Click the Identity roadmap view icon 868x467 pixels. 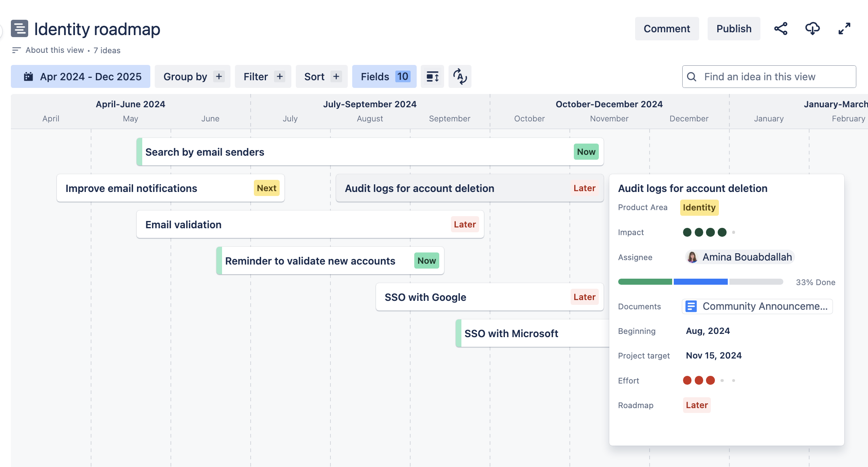click(19, 29)
